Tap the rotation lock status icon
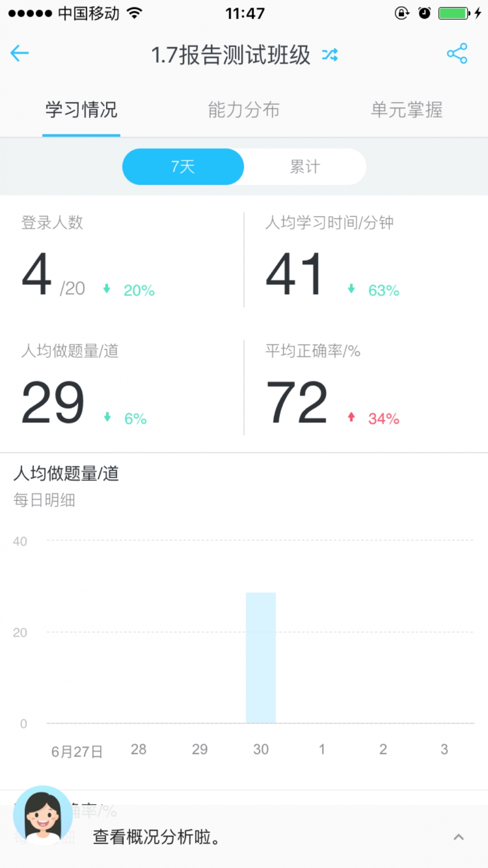Image resolution: width=488 pixels, height=868 pixels. 402,13
